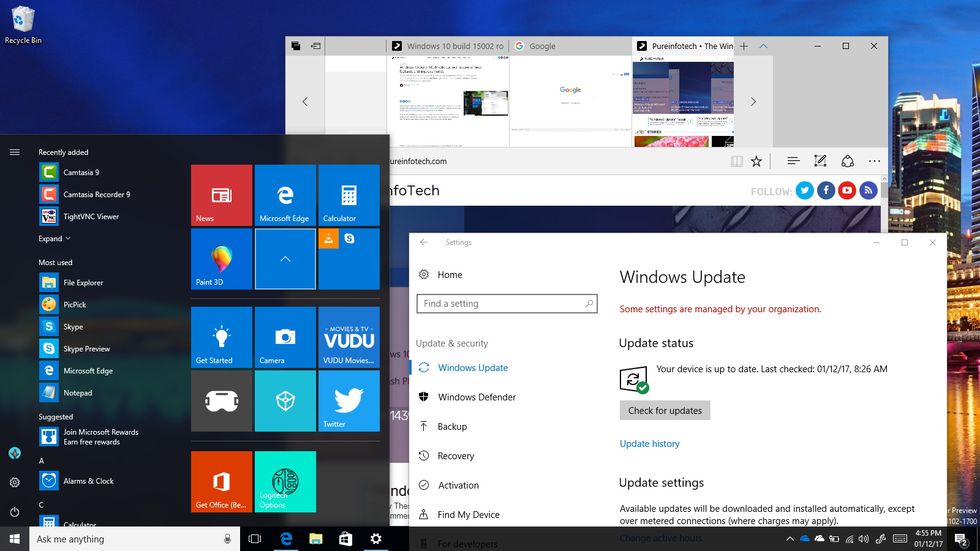Open the Edge More actions menu
The height and width of the screenshot is (551, 980).
click(874, 161)
